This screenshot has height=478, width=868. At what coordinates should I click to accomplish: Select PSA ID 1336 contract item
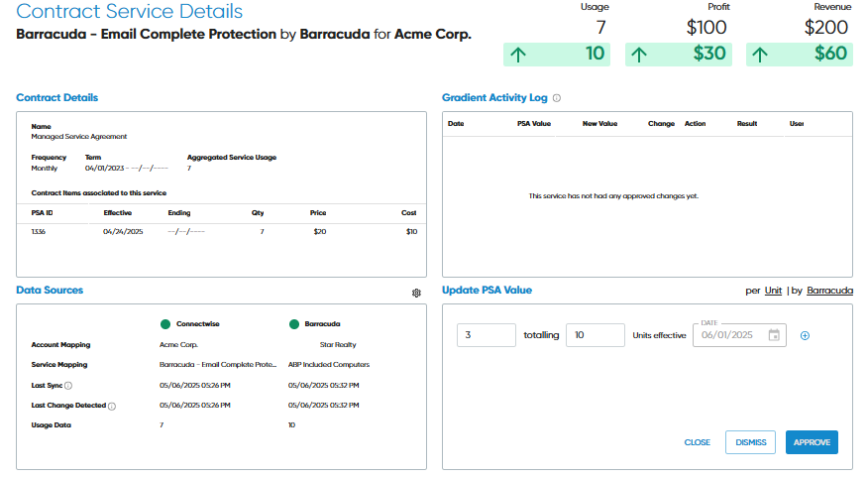pyautogui.click(x=39, y=231)
